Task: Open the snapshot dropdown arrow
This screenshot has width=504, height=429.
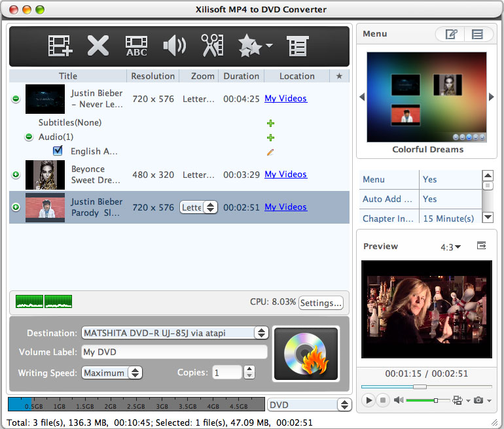Action: 489,400
